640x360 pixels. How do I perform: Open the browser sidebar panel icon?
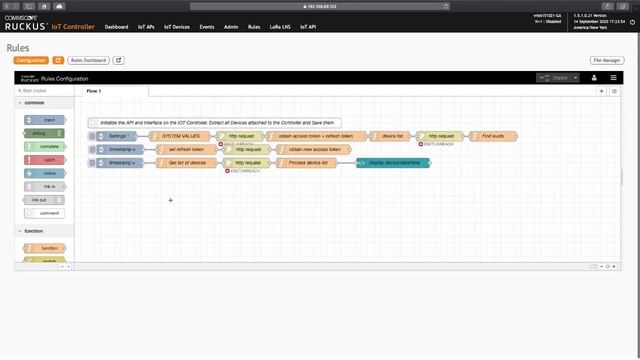click(29, 6)
